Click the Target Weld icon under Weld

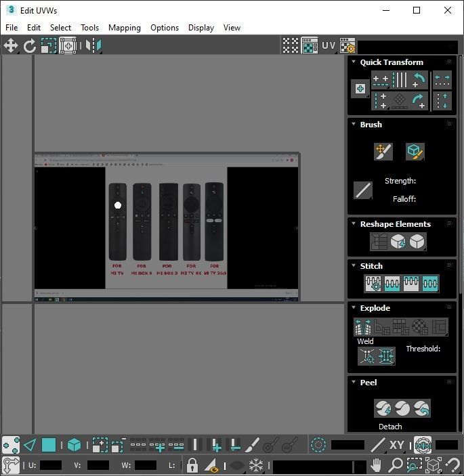coord(367,355)
